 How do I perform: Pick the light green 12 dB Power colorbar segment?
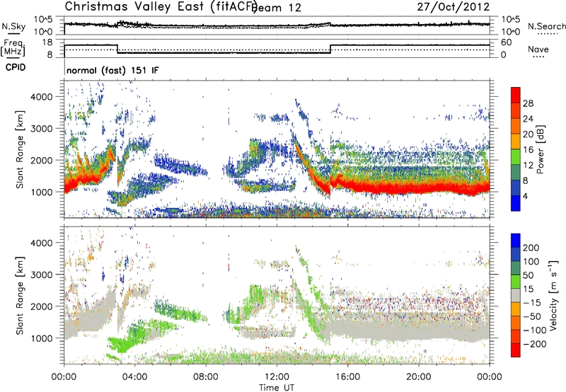[516, 157]
